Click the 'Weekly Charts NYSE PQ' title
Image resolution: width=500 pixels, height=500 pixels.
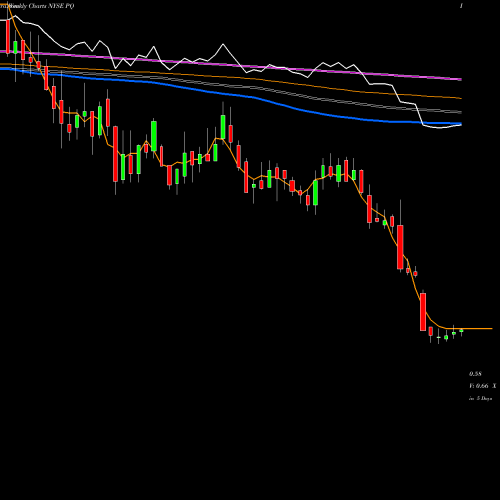coord(42,6)
